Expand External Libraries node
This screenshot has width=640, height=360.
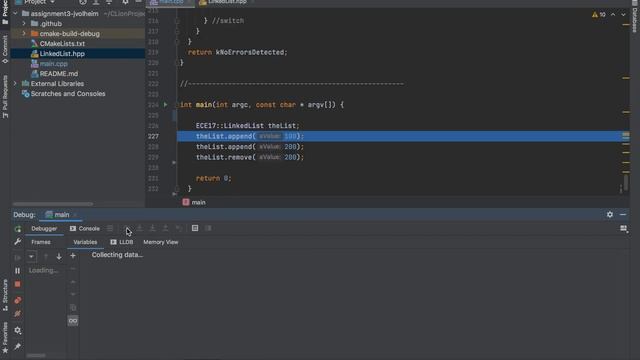(16, 84)
